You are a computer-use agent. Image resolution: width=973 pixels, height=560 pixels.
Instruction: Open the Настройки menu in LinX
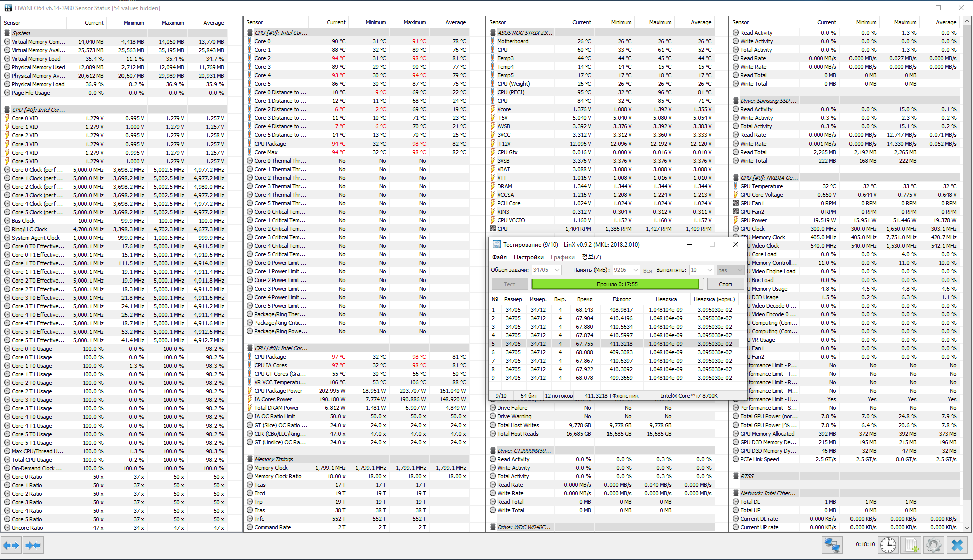(528, 257)
